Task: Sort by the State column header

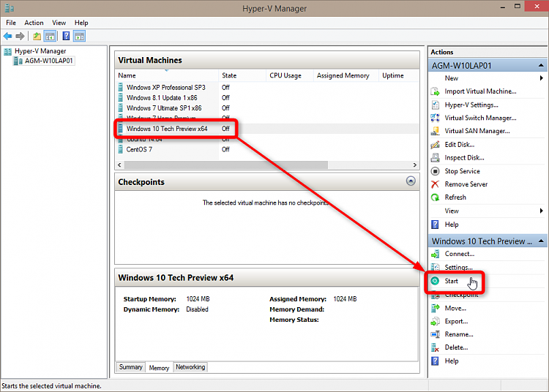Action: point(242,75)
